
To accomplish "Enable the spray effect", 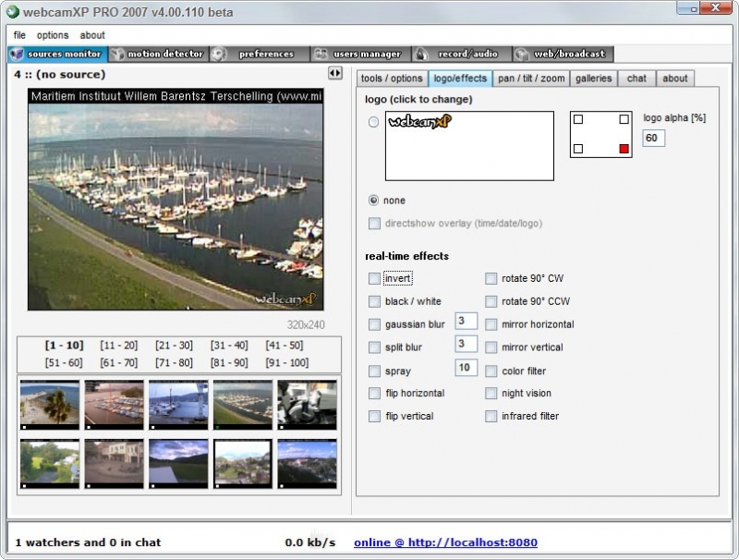I will click(x=374, y=371).
